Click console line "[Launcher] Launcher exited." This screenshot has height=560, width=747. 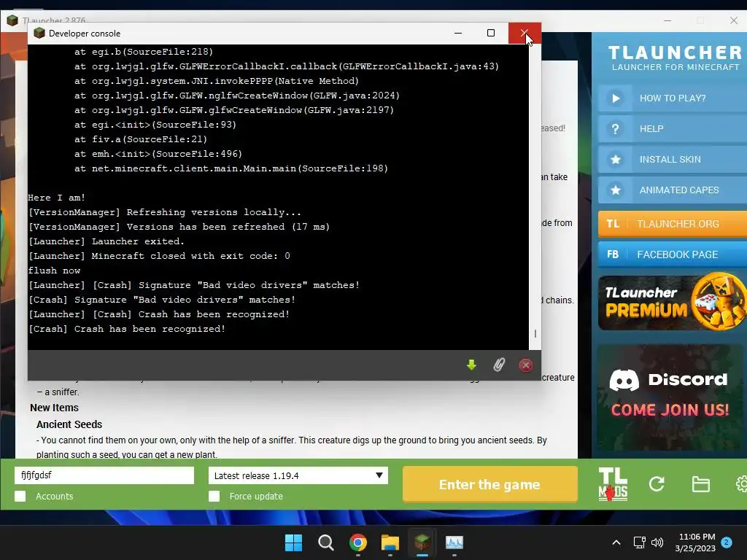pyautogui.click(x=107, y=241)
